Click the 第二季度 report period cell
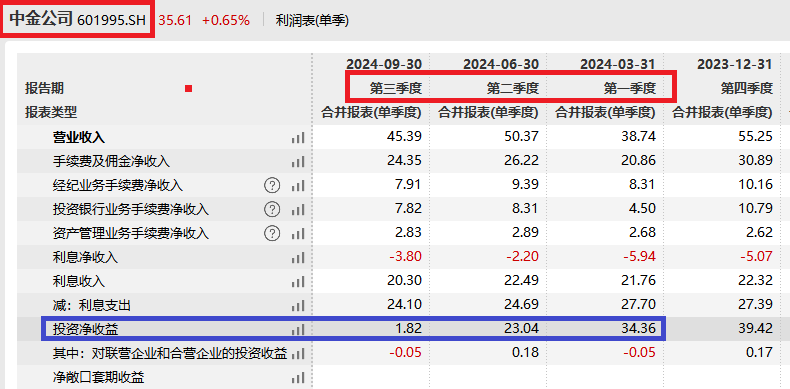Image resolution: width=790 pixels, height=389 pixels. [513, 89]
